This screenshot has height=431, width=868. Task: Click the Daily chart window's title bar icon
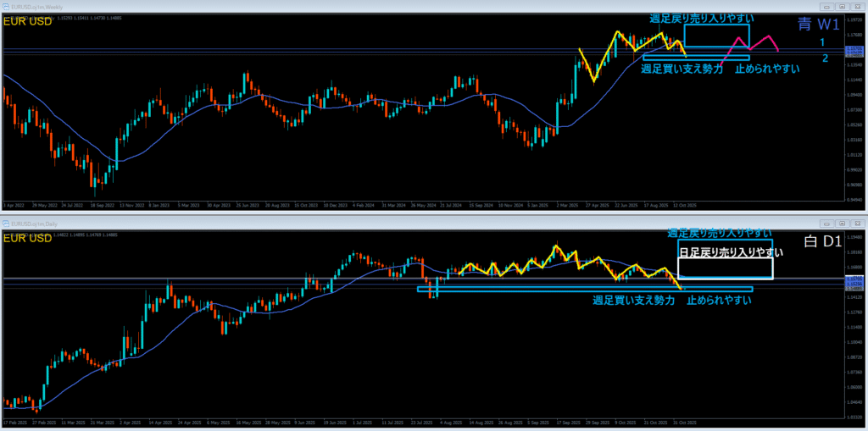[7, 222]
